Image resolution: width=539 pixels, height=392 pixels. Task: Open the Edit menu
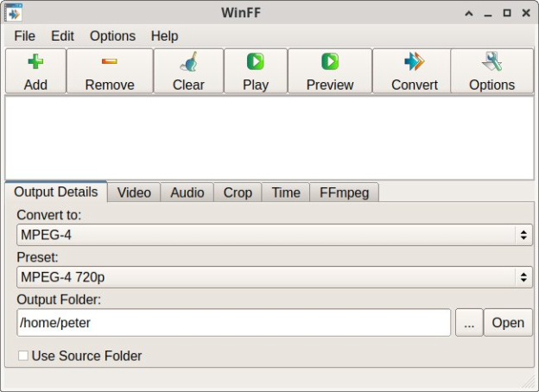(x=62, y=36)
